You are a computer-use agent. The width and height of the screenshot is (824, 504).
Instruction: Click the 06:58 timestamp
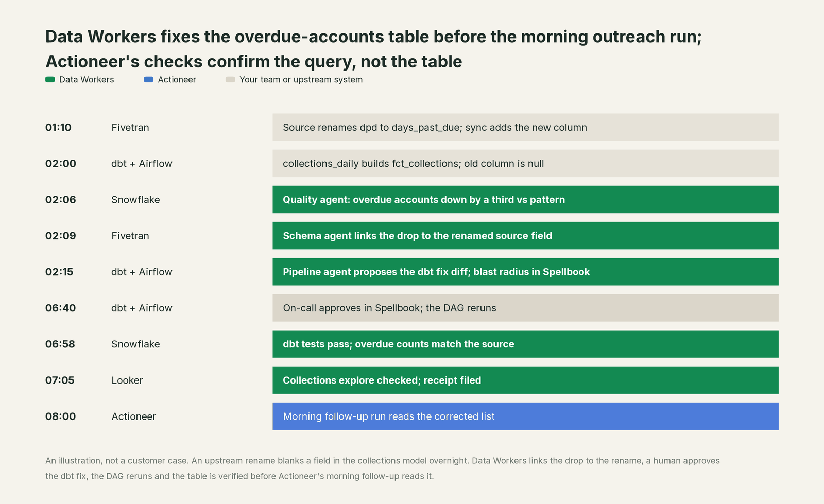(60, 344)
